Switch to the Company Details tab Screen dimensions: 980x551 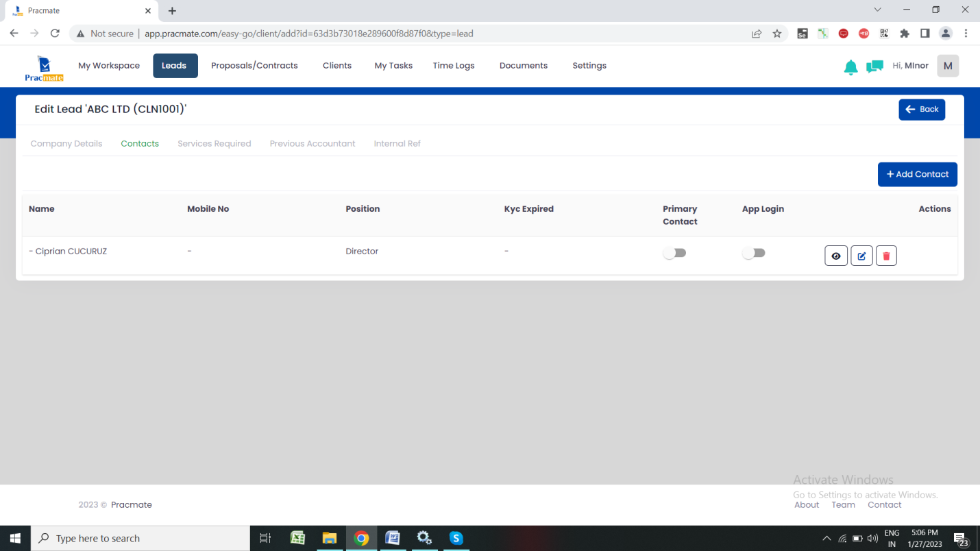[x=66, y=144]
